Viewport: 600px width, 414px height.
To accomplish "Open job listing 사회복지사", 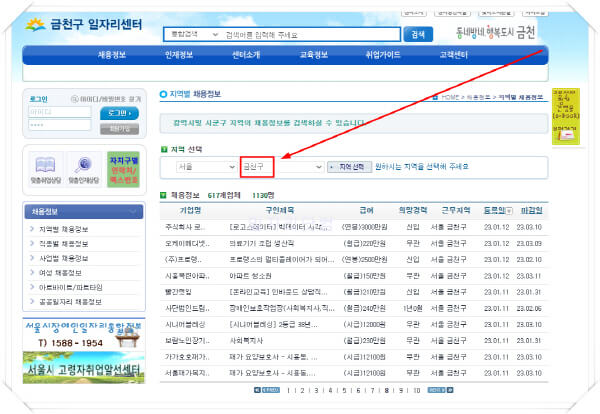I will pyautogui.click(x=246, y=341).
